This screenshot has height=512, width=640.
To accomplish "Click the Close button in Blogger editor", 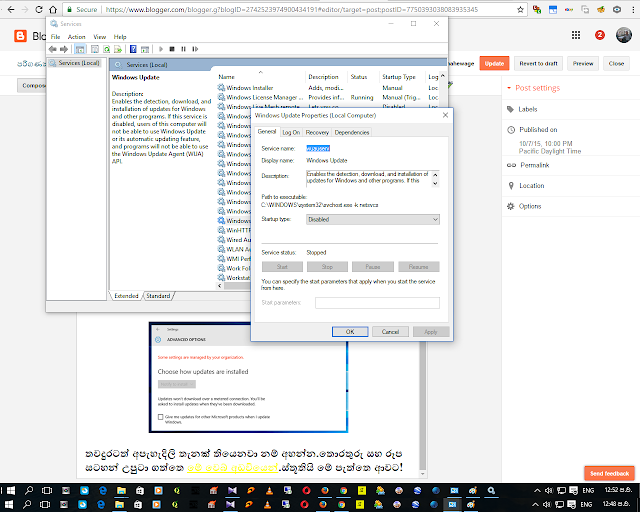I will click(616, 63).
